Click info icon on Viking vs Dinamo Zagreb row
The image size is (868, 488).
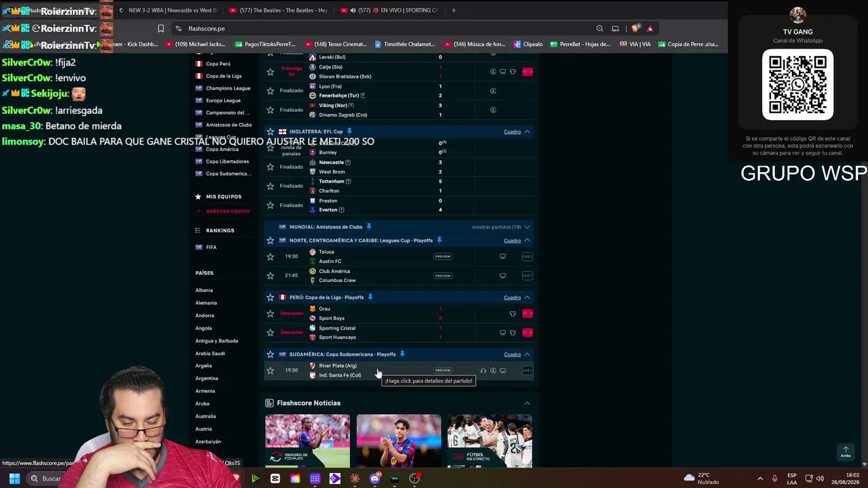pyautogui.click(x=493, y=110)
